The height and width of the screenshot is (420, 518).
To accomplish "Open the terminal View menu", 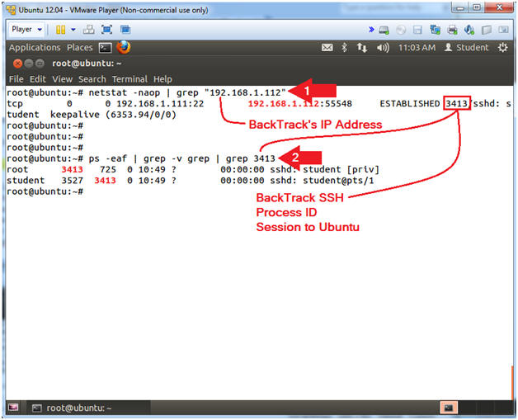I will coord(62,79).
